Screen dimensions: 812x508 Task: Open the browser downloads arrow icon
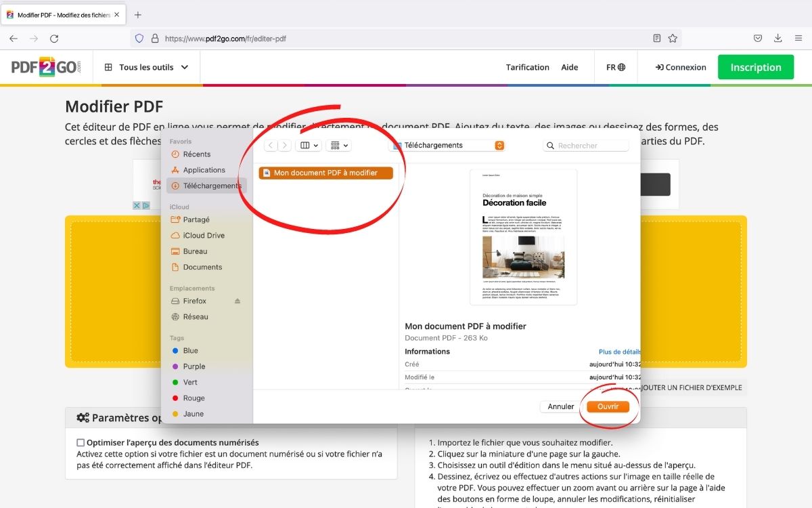(778, 39)
